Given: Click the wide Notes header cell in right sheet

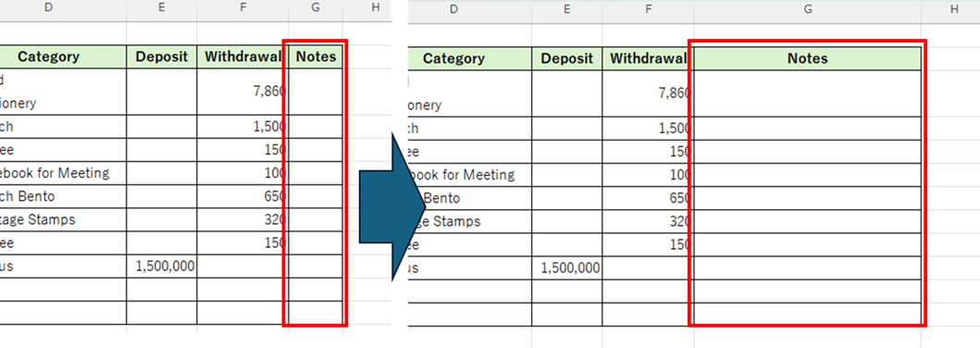Looking at the screenshot, I should click(808, 58).
